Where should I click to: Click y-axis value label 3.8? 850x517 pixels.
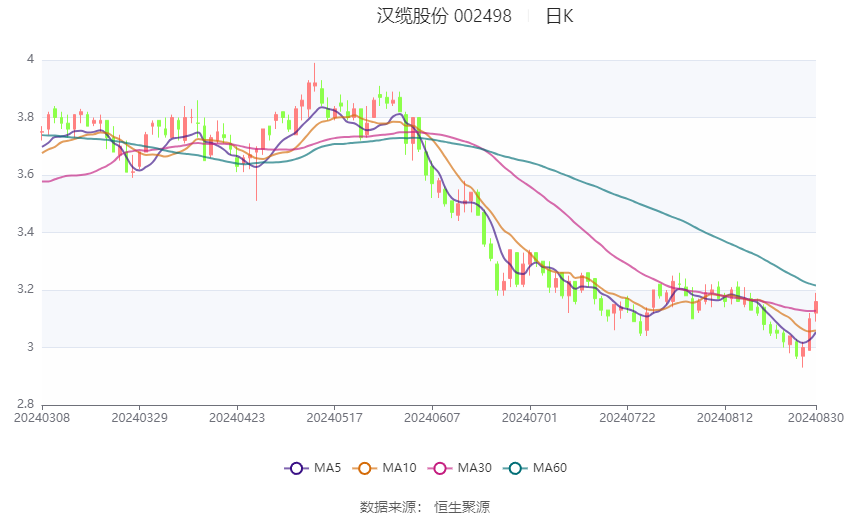pyautogui.click(x=25, y=117)
